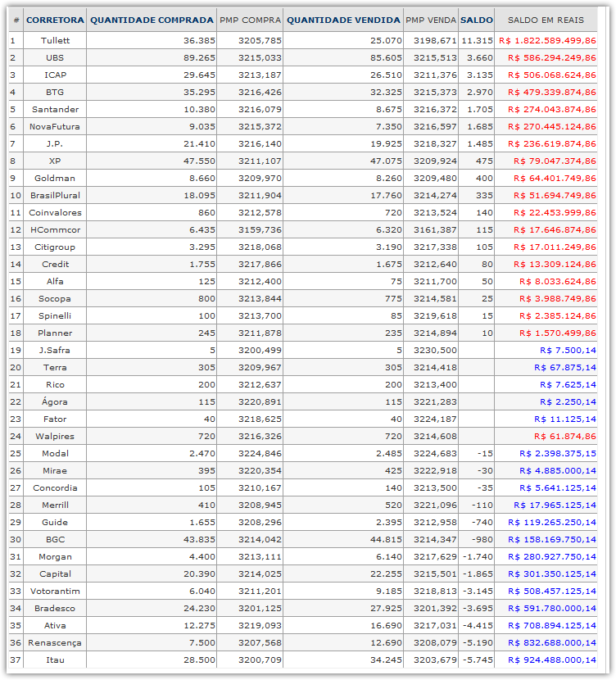The height and width of the screenshot is (680, 616).
Task: Click the PMP COMPRA column header
Action: click(250, 20)
